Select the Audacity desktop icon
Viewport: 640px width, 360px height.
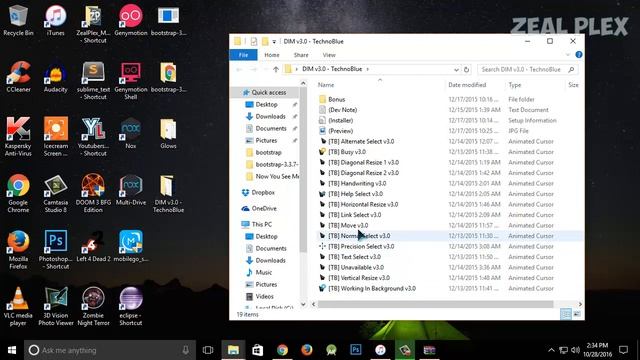coord(56,77)
